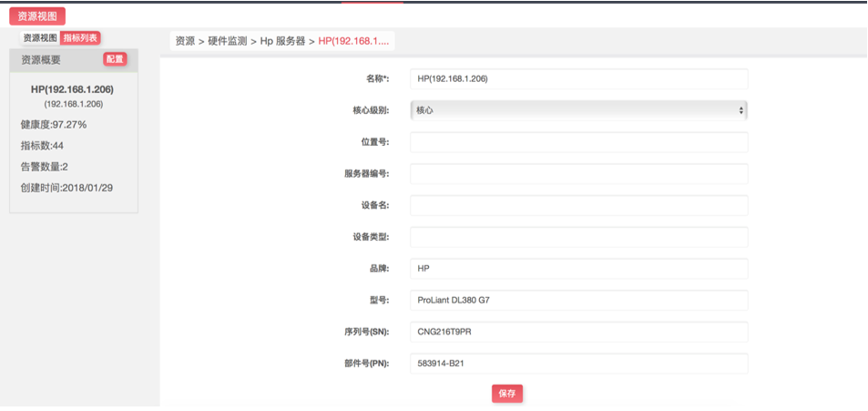Navigate to 硬件监测 breadcrumb link
868x411 pixels.
coord(228,41)
